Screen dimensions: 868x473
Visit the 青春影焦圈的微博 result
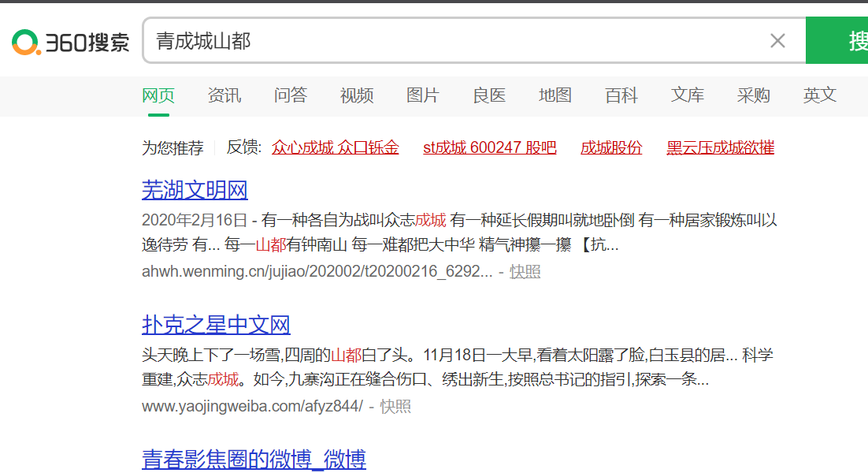coord(254,460)
